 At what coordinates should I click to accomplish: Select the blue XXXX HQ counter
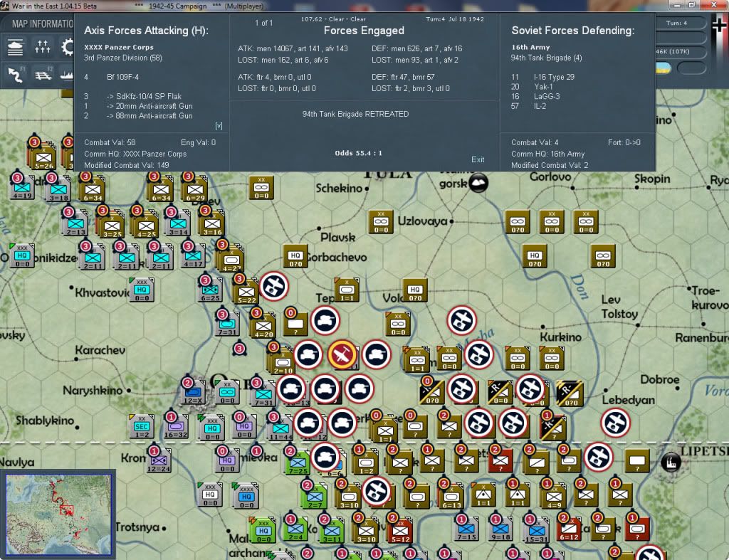247,496
